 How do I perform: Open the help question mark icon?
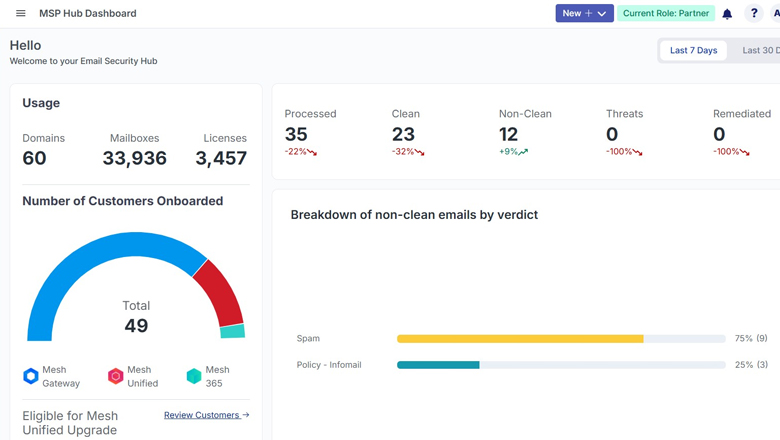click(x=754, y=14)
